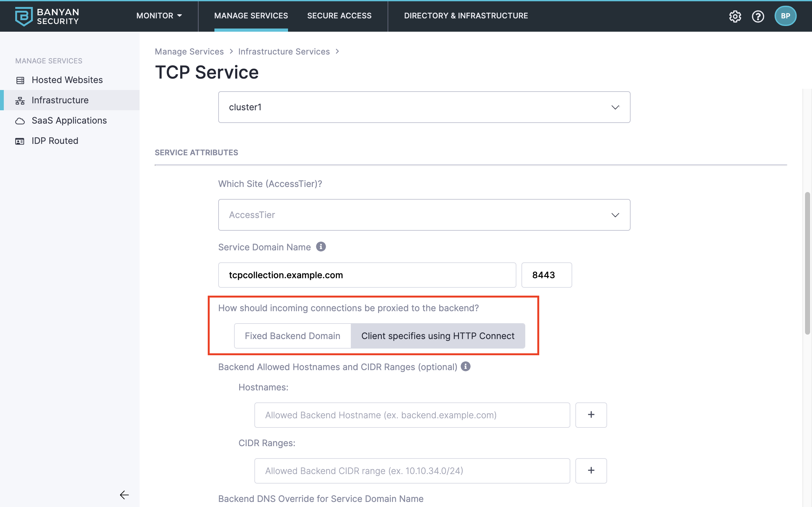Select Fixed Backend Domain option
The image size is (812, 507).
[x=292, y=336]
